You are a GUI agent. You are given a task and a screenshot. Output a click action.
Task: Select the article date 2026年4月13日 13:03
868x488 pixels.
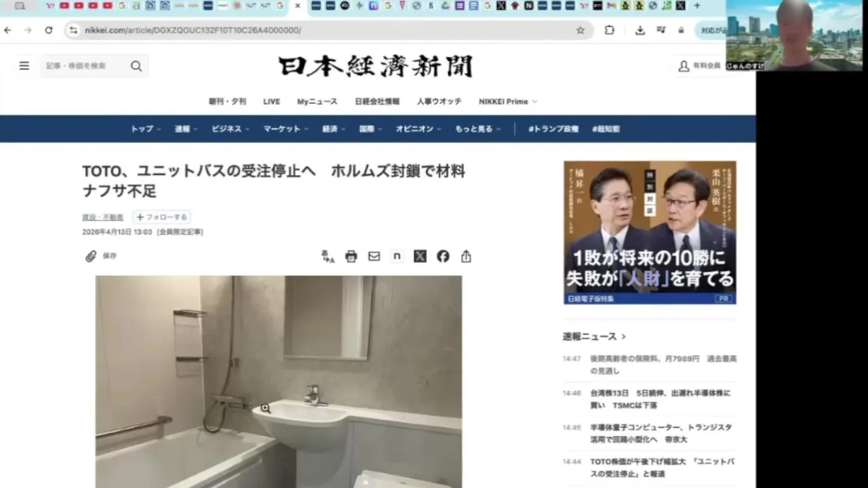(x=117, y=232)
